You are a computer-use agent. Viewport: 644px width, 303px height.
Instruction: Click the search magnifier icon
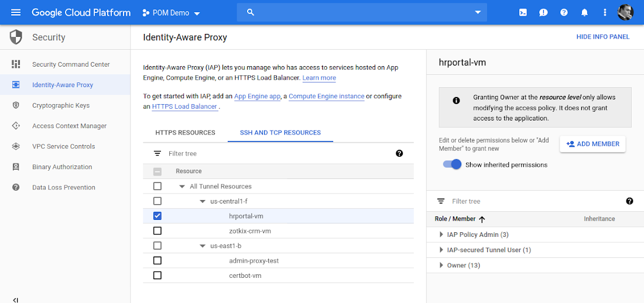tap(251, 12)
